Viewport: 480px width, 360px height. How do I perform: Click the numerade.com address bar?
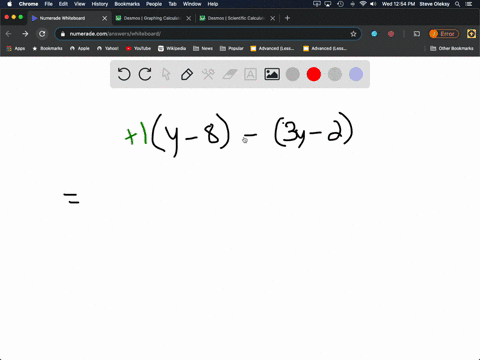click(208, 34)
